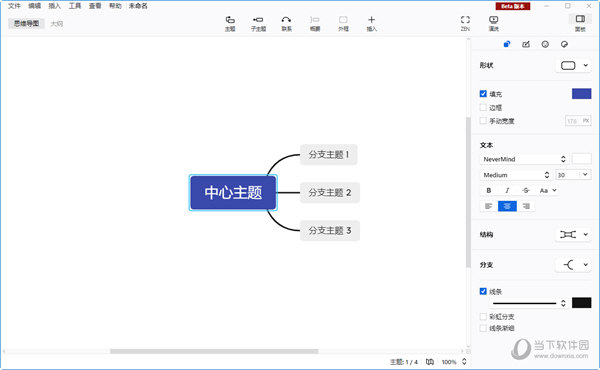600x370 pixels.
Task: Select the 分支主题 2 node
Action: point(330,192)
